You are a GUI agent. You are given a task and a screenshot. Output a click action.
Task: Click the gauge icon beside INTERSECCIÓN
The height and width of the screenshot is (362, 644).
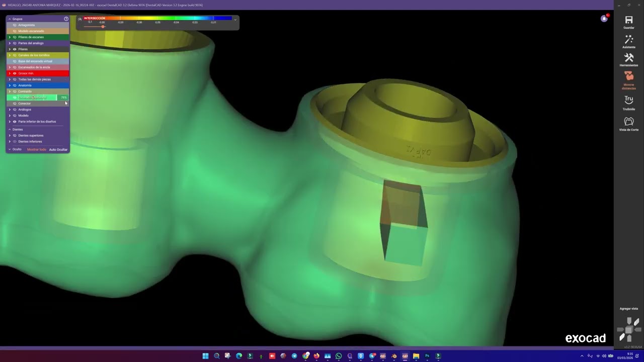pyautogui.click(x=79, y=19)
